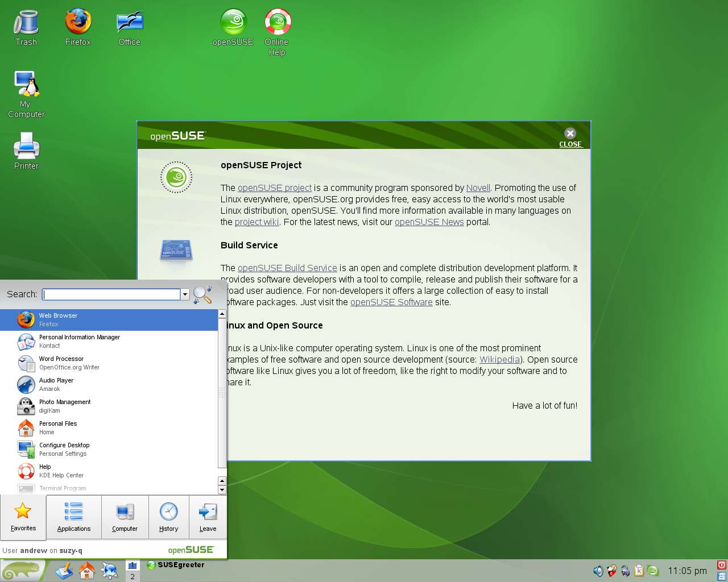The height and width of the screenshot is (582, 728).
Task: Click the clock showing 11:05 pm
Action: coord(687,571)
